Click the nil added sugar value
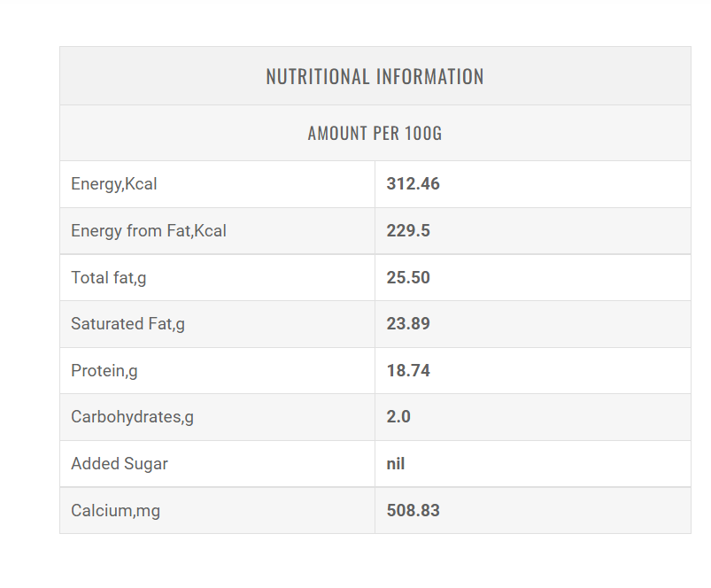 pos(396,464)
